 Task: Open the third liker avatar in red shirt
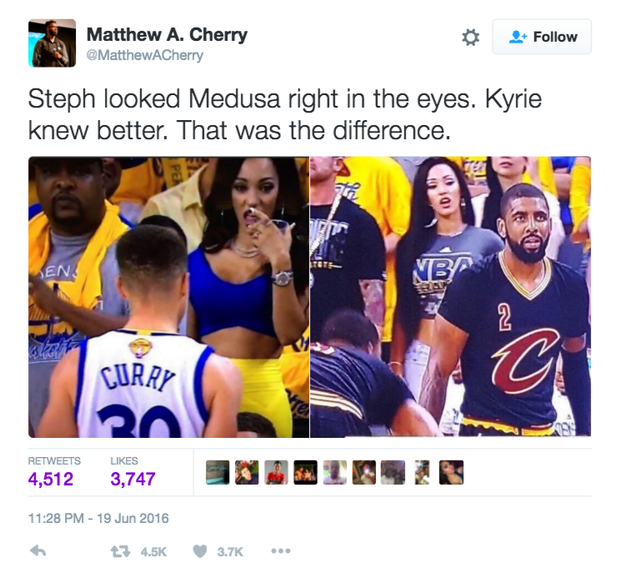click(276, 473)
